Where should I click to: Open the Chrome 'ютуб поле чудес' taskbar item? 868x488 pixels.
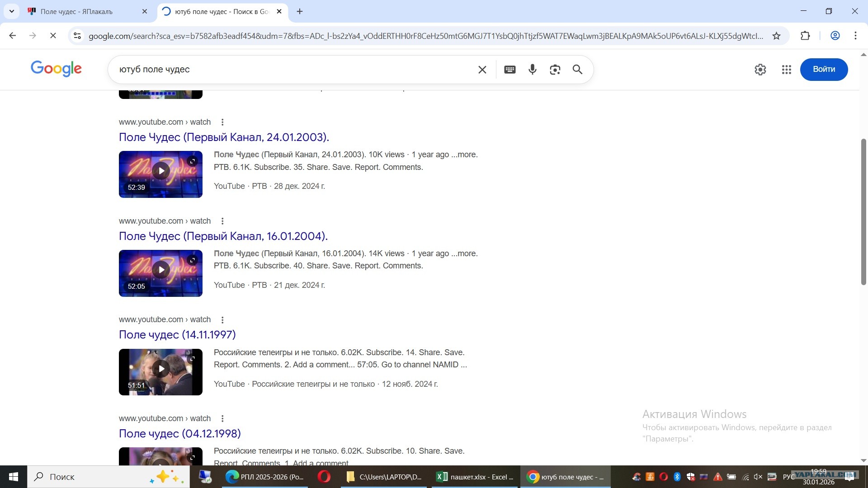565,477
